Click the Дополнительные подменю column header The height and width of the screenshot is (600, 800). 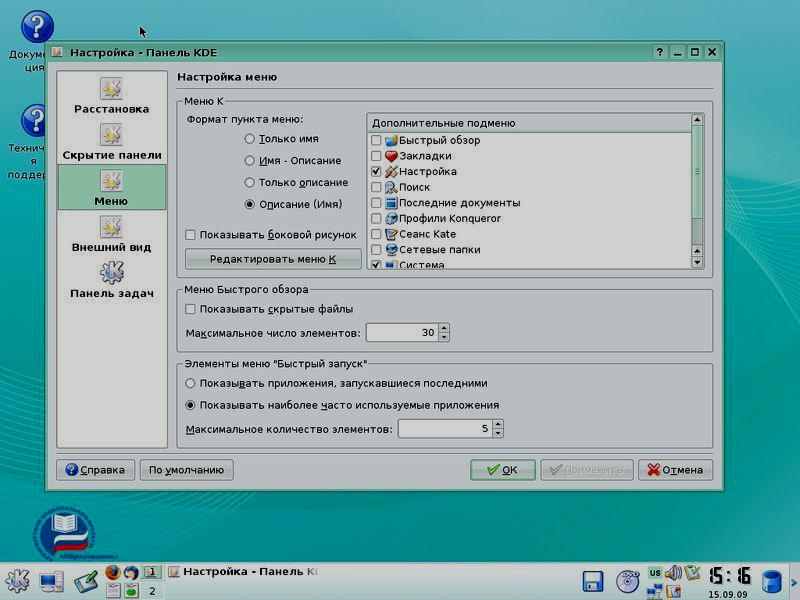[529, 123]
